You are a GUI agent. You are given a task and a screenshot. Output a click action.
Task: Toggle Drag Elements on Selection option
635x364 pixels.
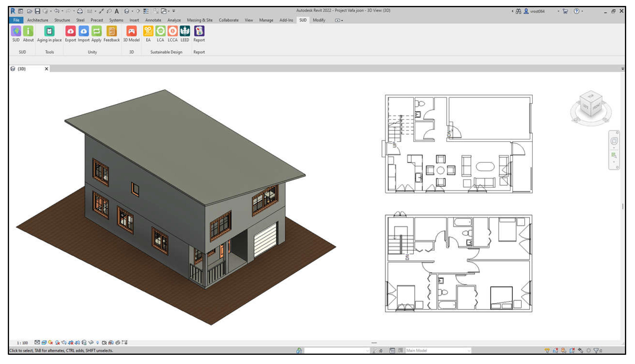pyautogui.click(x=580, y=351)
